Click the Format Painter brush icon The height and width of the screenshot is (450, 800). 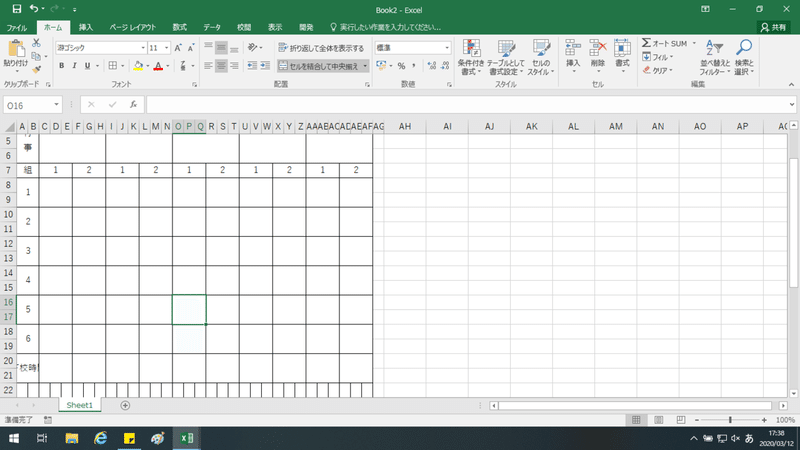[36, 69]
